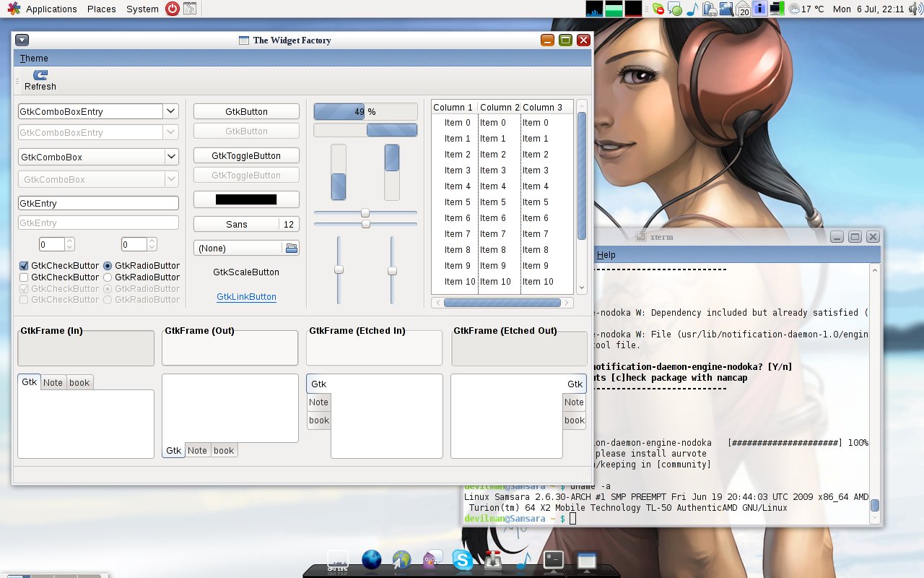Click into the enabled GtkEntry field
The width and height of the screenshot is (924, 578).
pos(98,203)
